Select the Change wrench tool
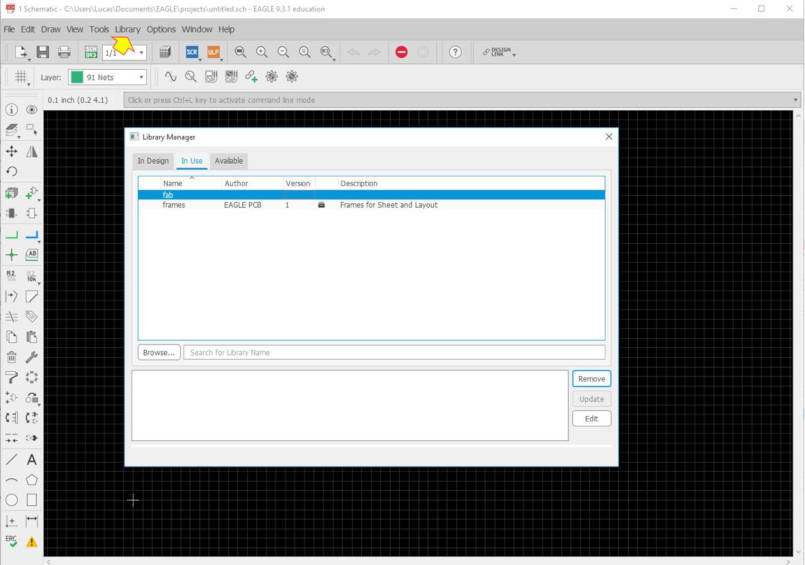805x565 pixels. [32, 357]
